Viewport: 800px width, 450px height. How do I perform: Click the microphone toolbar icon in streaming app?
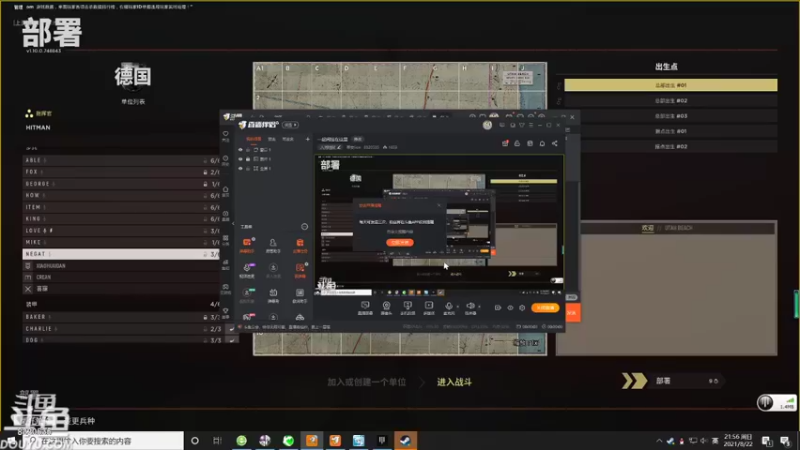(x=448, y=306)
